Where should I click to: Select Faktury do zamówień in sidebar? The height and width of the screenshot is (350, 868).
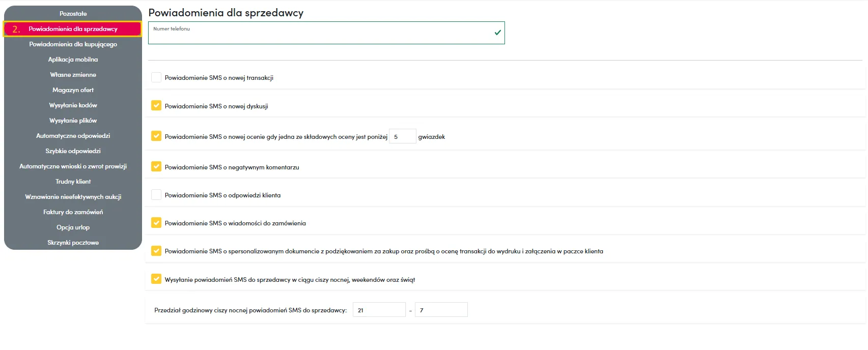tap(73, 212)
